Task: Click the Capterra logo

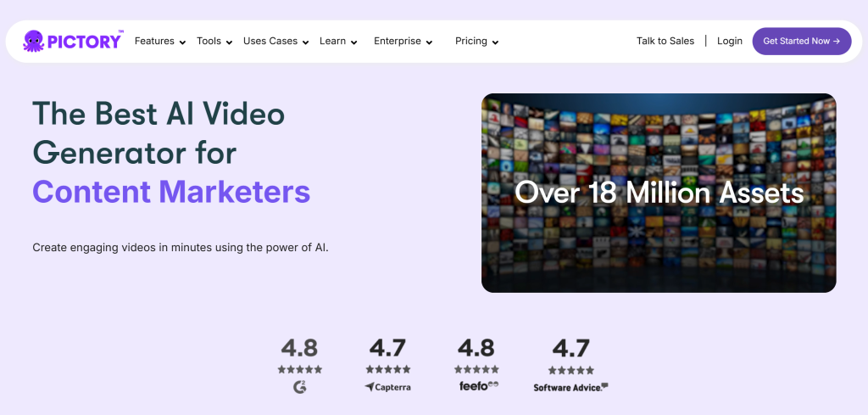Action: (387, 387)
